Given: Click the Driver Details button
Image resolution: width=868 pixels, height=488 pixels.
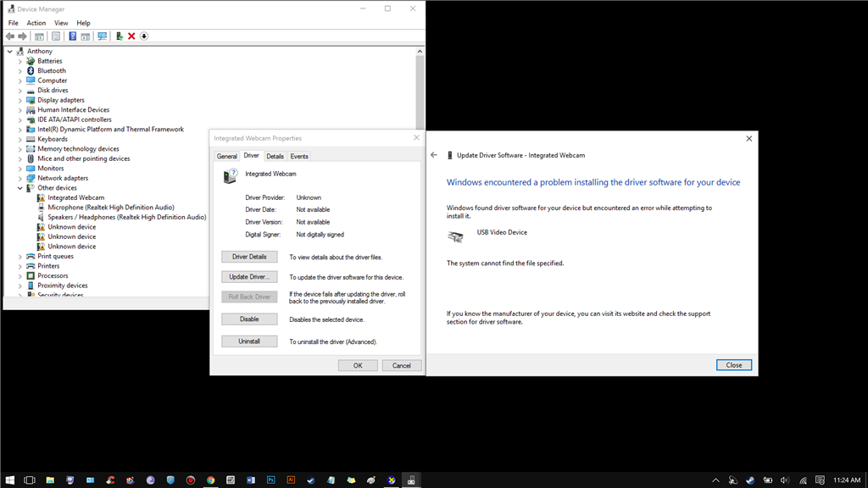Looking at the screenshot, I should click(x=249, y=257).
